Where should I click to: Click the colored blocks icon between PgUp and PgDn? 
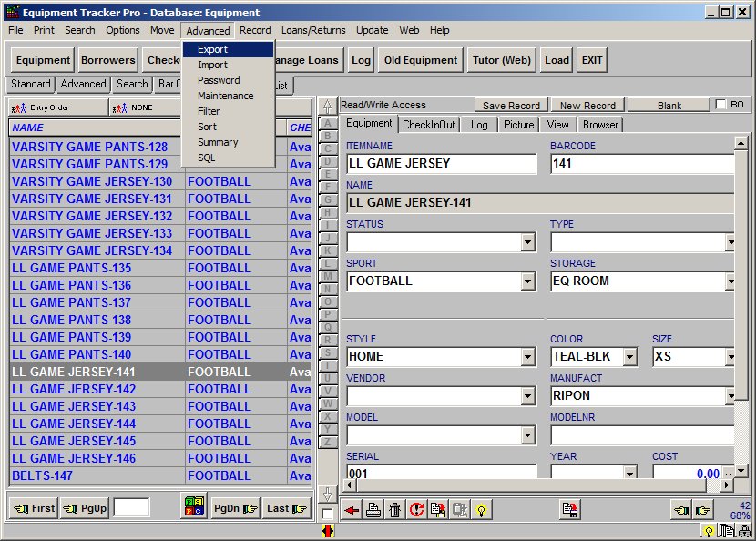pyautogui.click(x=192, y=507)
